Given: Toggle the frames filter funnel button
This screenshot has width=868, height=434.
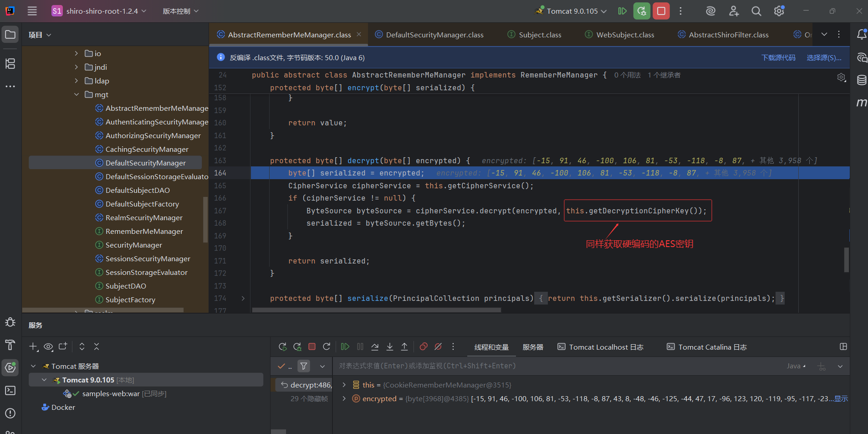Looking at the screenshot, I should [304, 366].
